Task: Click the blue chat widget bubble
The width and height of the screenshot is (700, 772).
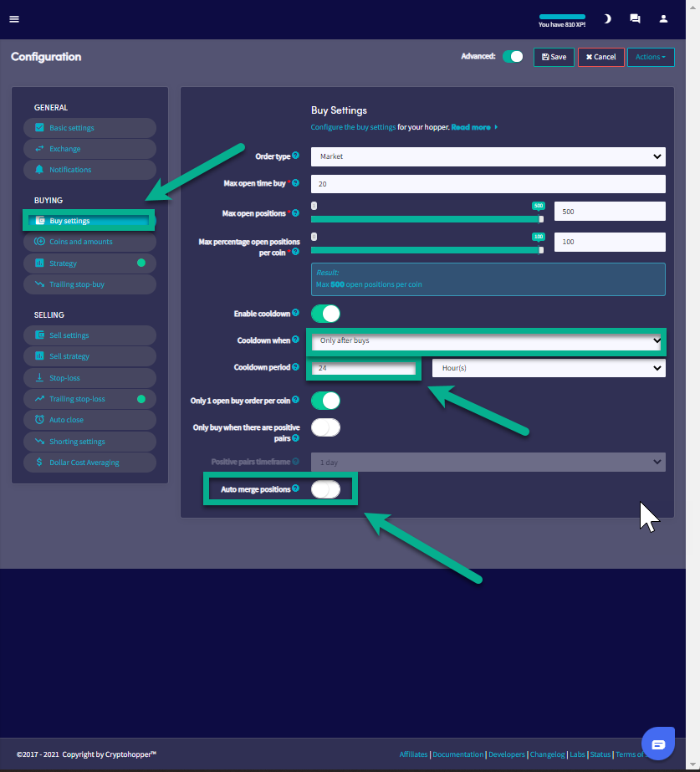Action: click(x=657, y=744)
